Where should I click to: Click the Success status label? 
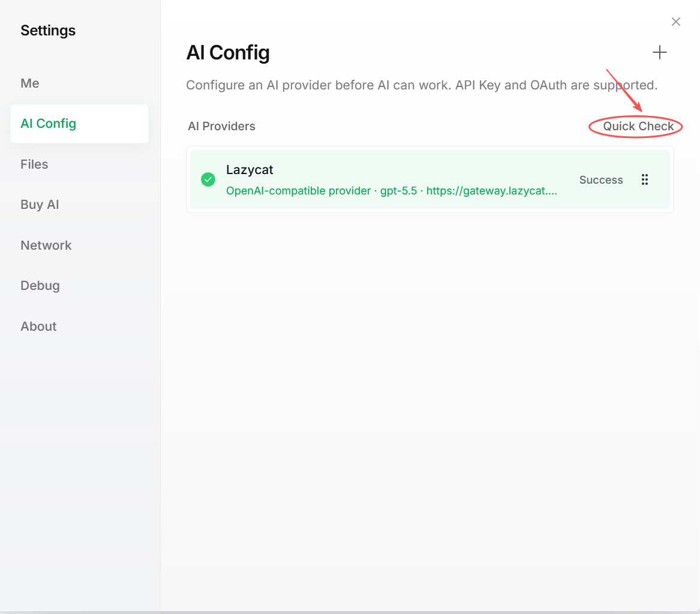(x=601, y=180)
